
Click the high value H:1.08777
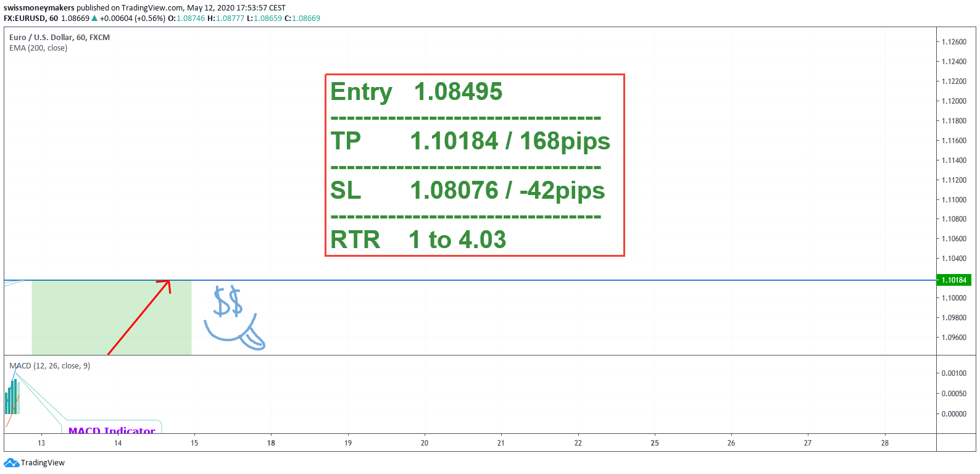(x=226, y=19)
